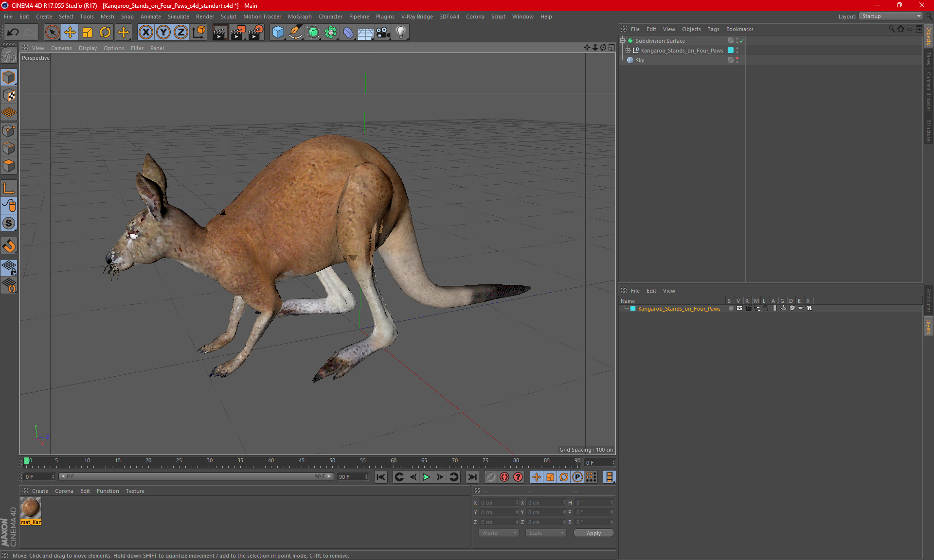The width and height of the screenshot is (934, 560).
Task: Open the Sculpt menu
Action: click(228, 17)
